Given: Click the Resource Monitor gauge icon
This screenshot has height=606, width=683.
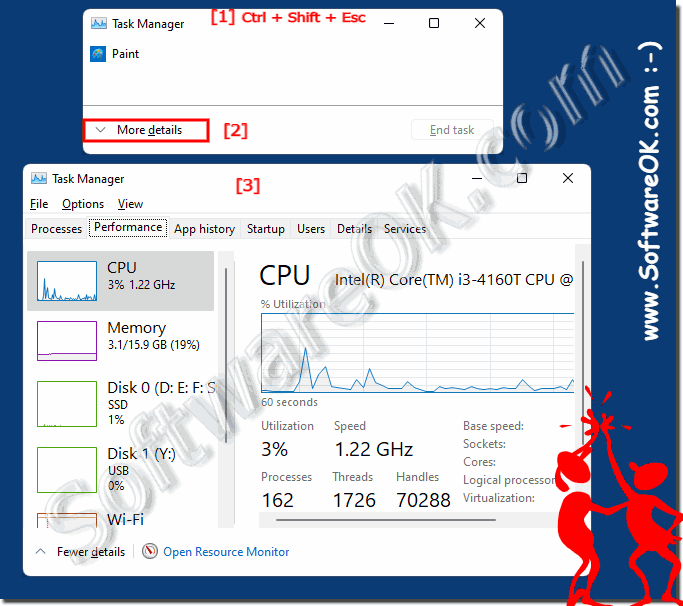Looking at the screenshot, I should 150,551.
